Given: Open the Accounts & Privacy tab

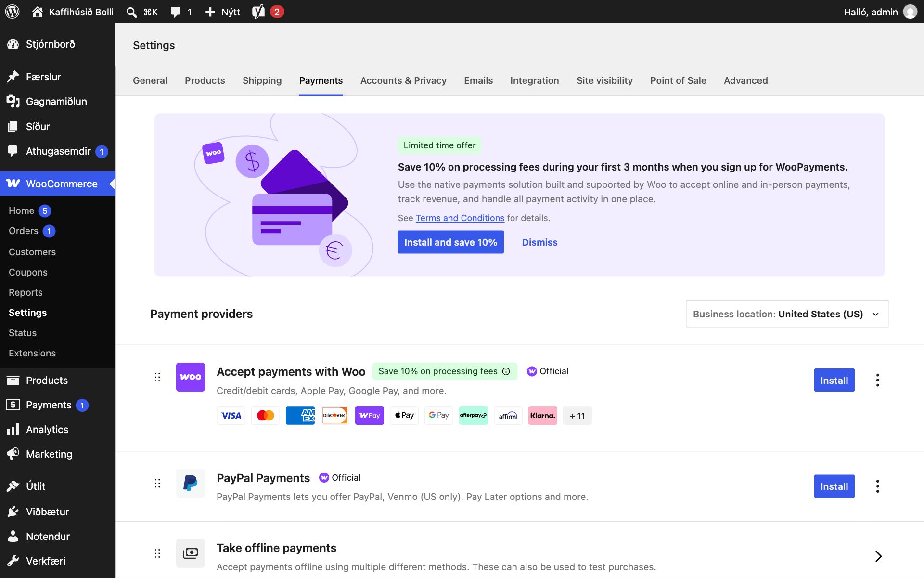Looking at the screenshot, I should pyautogui.click(x=403, y=80).
